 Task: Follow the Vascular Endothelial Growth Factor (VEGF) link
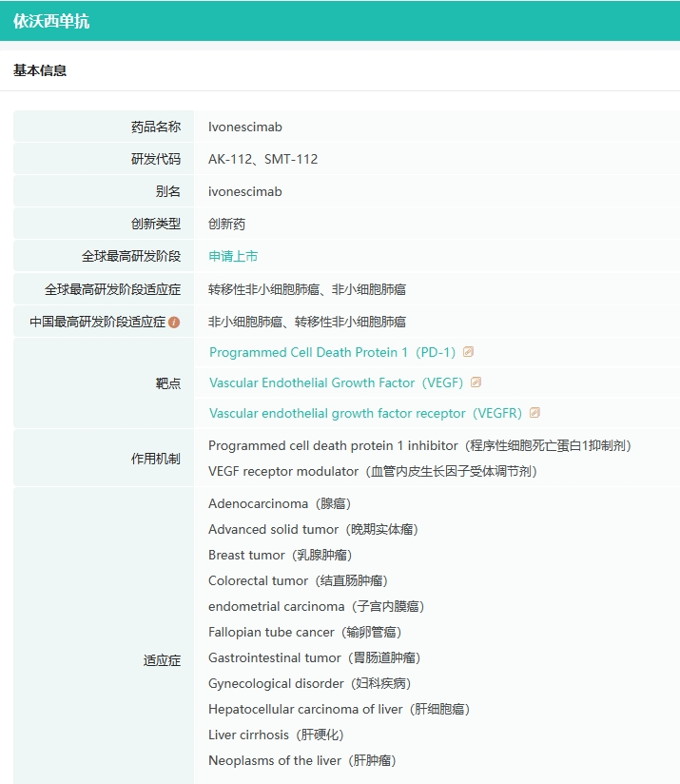(x=338, y=382)
